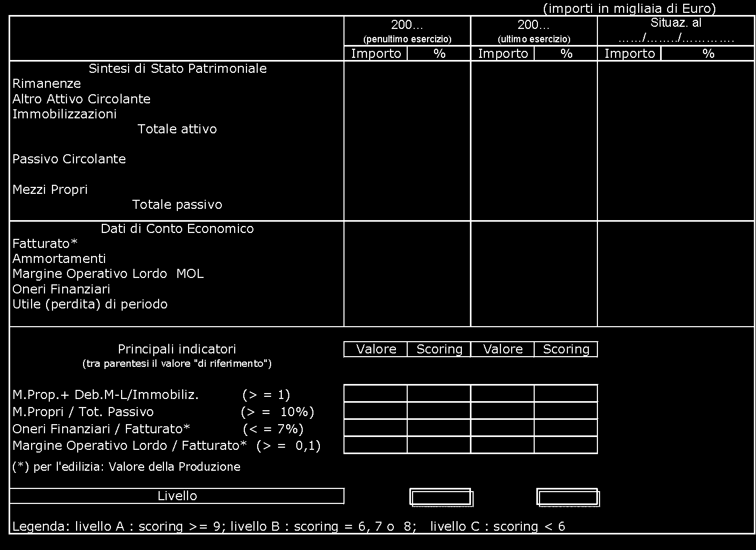Click penultimo Scoring cell for M.Propri / Tot. Passivo
Screen dimensions: 756x550
coord(439,411)
